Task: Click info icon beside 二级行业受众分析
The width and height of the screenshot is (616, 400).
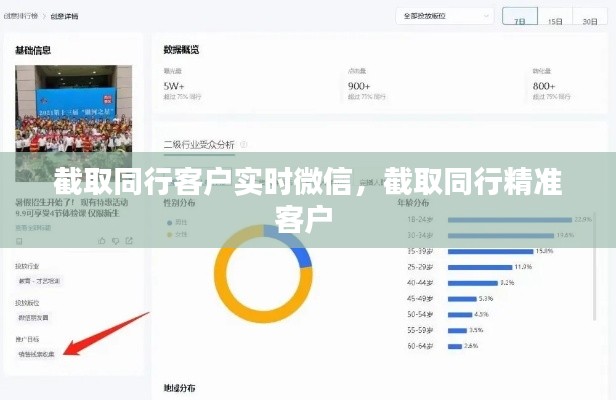Action: tap(244, 145)
